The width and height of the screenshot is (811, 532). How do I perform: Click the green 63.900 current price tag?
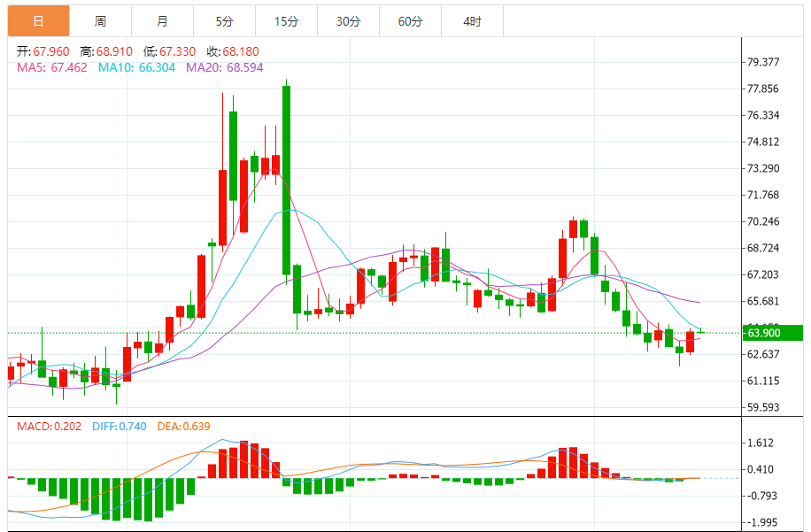(x=772, y=333)
